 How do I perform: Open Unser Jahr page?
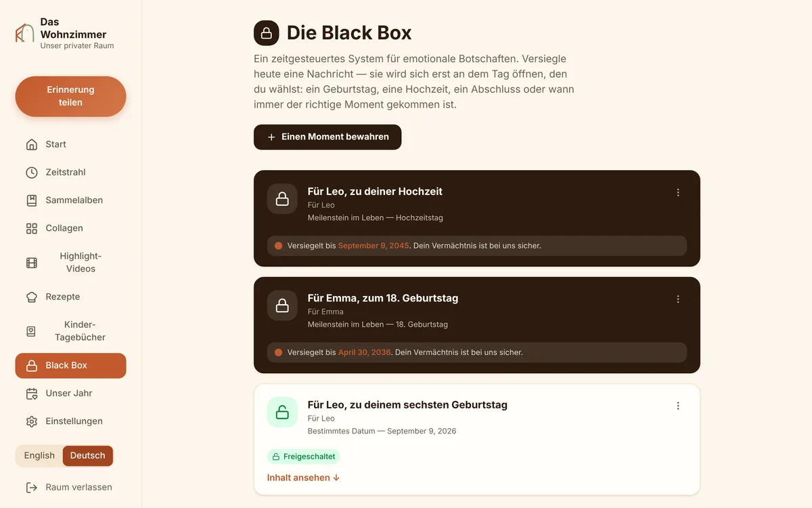click(70, 394)
